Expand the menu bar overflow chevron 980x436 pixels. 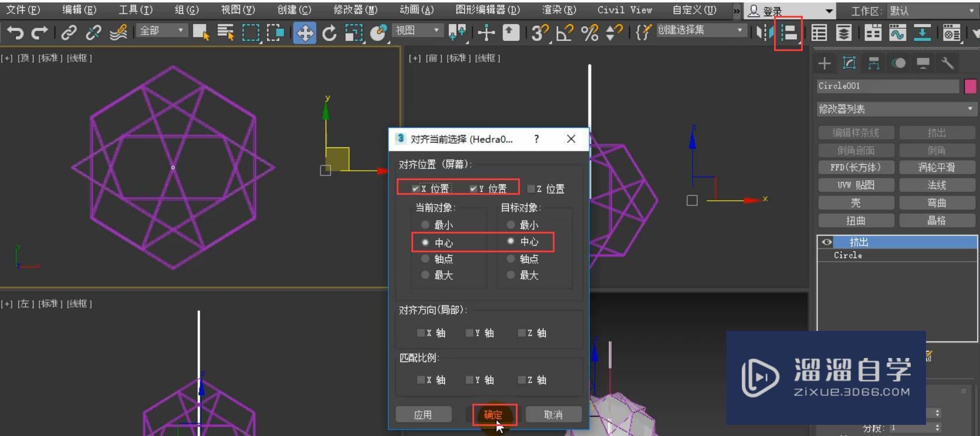(x=736, y=11)
